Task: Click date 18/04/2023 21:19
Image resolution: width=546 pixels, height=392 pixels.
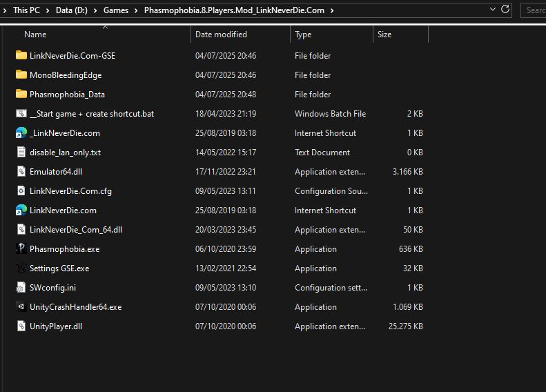Action: pos(226,114)
